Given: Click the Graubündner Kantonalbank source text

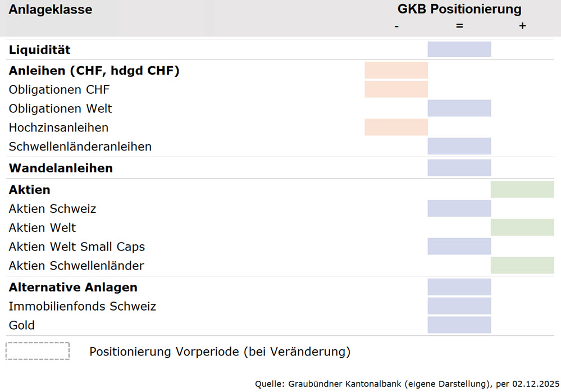Looking at the screenshot, I should point(404,384).
